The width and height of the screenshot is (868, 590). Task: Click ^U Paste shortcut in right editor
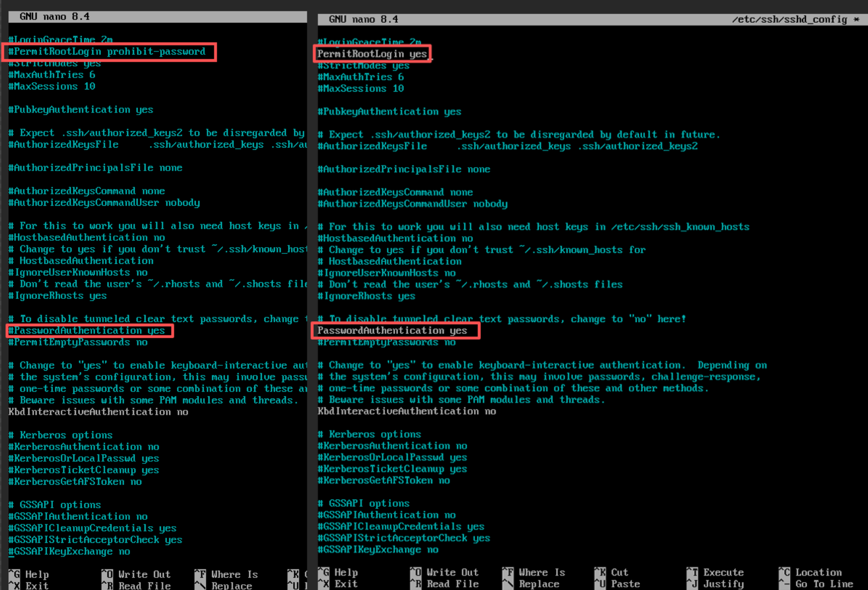coord(617,584)
